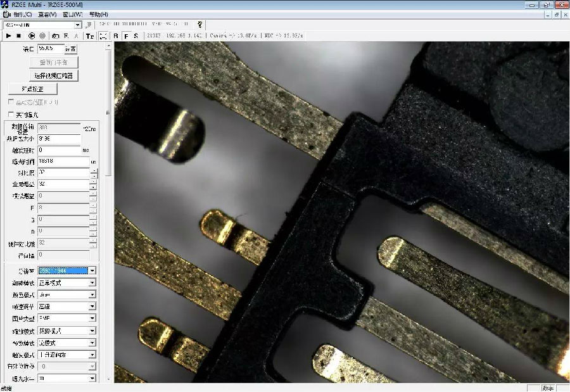Click the B toolbar button
The height and width of the screenshot is (392, 570).
(116, 35)
